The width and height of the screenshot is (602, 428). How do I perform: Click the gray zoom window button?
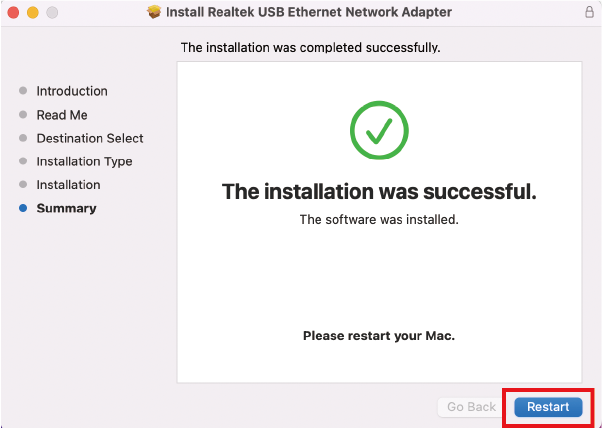51,12
